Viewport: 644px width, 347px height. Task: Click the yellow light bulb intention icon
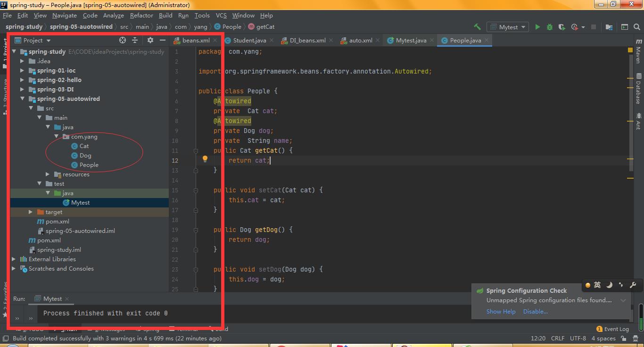click(205, 159)
